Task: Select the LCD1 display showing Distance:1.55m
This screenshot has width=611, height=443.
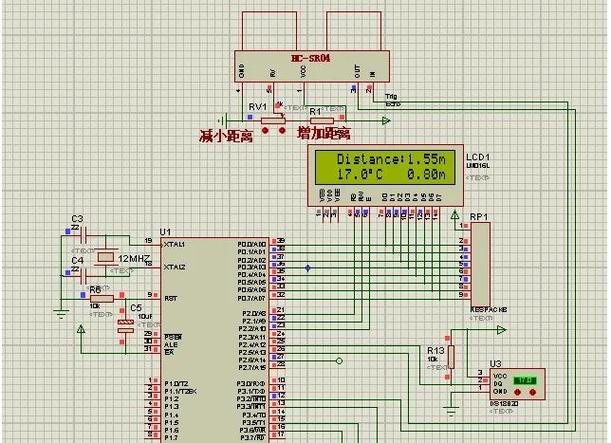Action: 385,175
